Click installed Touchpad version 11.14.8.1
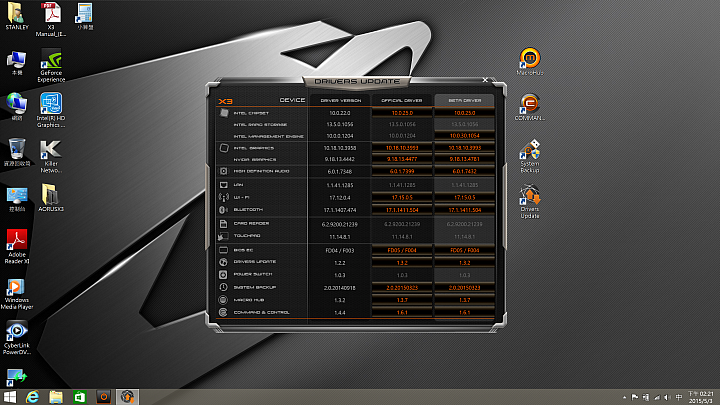Image resolution: width=720 pixels, height=405 pixels. pos(340,237)
